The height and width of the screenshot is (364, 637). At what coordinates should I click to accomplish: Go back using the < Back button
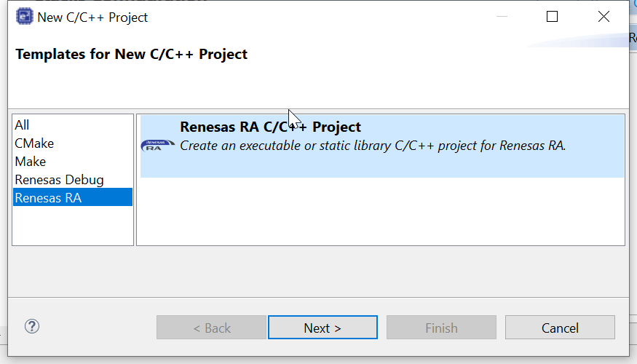point(211,328)
